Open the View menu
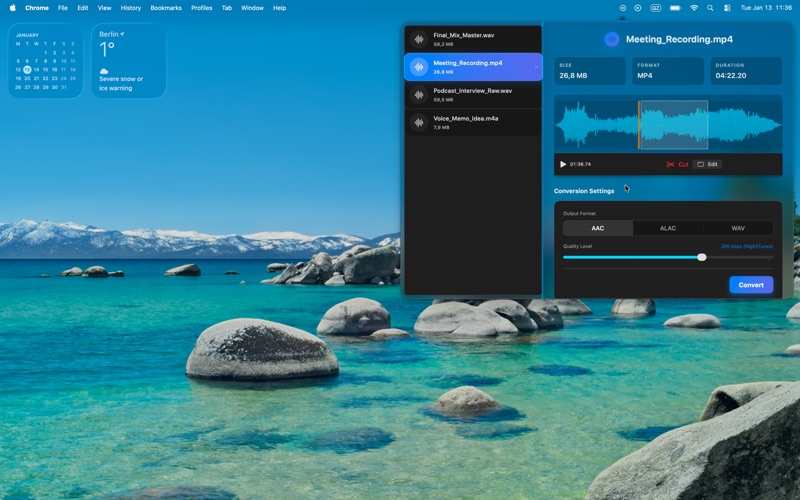Image resolution: width=800 pixels, height=500 pixels. [x=105, y=8]
